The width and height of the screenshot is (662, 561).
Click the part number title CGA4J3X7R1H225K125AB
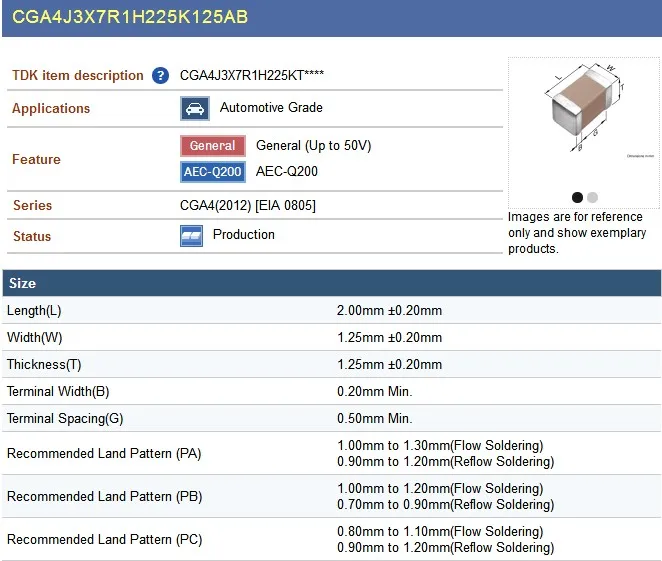point(130,17)
